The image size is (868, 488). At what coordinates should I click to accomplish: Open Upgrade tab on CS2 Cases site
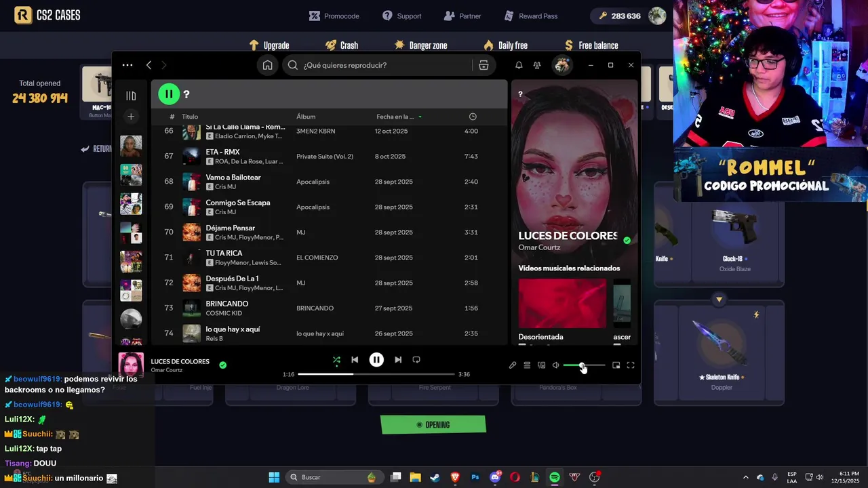point(269,45)
